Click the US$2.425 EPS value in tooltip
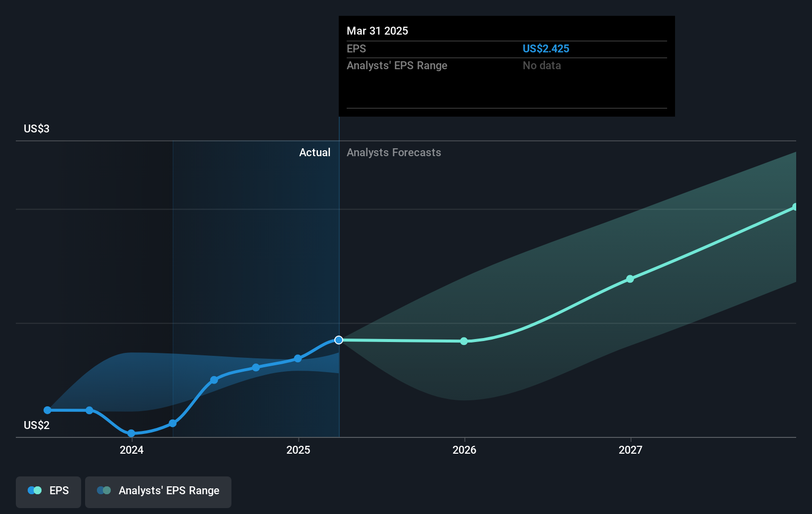Screen dimensions: 812x514 click(546, 48)
